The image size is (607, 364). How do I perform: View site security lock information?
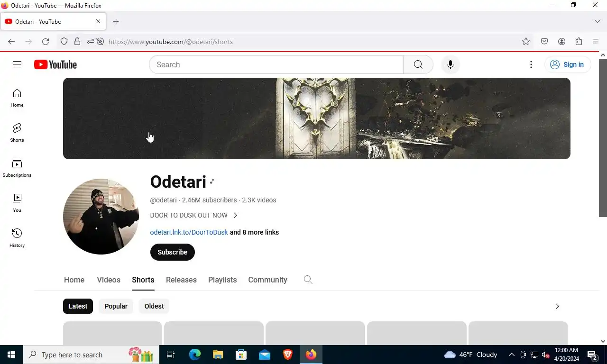point(77,42)
